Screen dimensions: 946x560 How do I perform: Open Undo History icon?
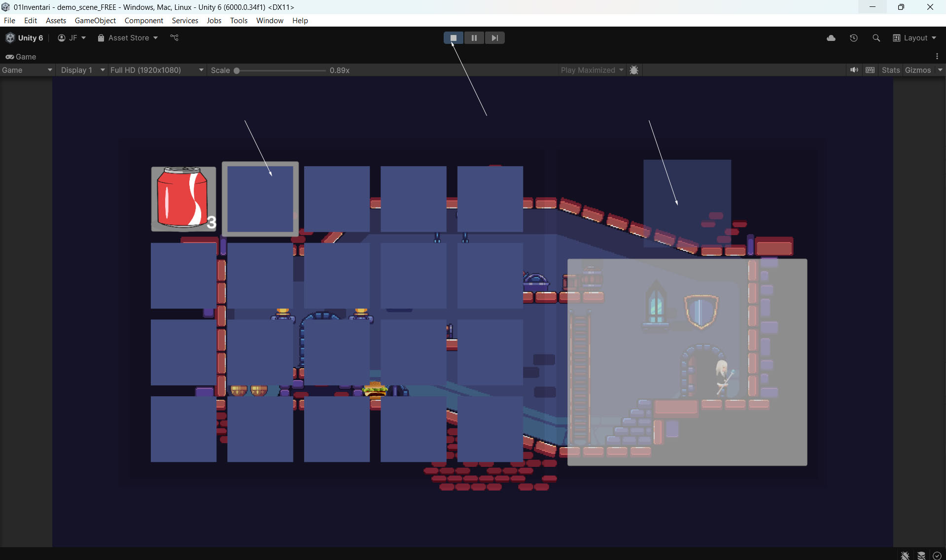[853, 38]
